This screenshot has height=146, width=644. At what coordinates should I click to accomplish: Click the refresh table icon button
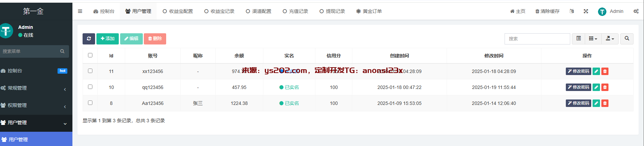[89, 39]
